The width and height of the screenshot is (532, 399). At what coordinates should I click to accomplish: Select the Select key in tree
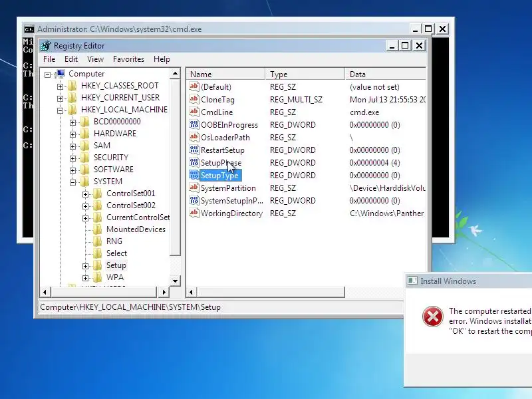[116, 253]
